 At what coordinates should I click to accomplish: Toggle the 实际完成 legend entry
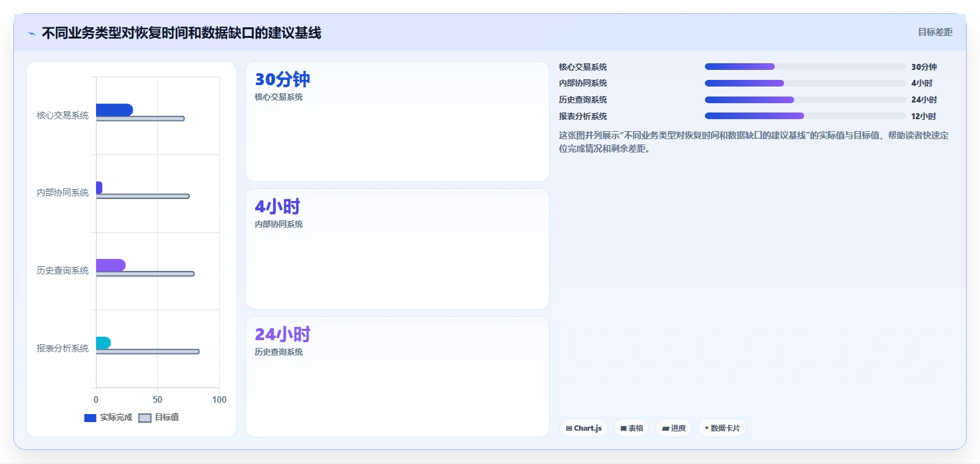[x=108, y=417]
